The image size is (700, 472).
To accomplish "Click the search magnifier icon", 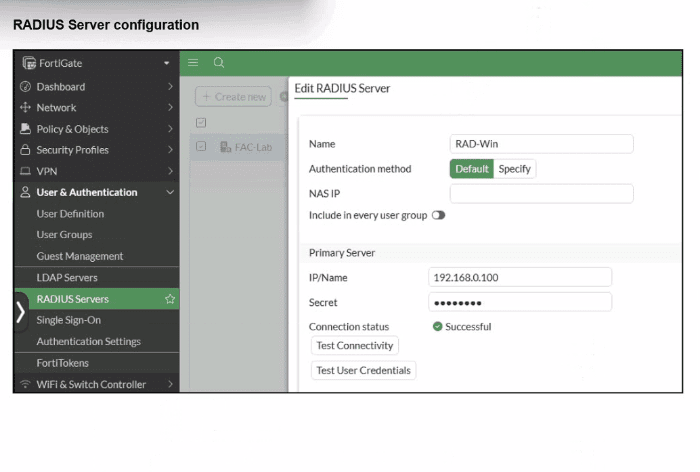I will click(218, 63).
